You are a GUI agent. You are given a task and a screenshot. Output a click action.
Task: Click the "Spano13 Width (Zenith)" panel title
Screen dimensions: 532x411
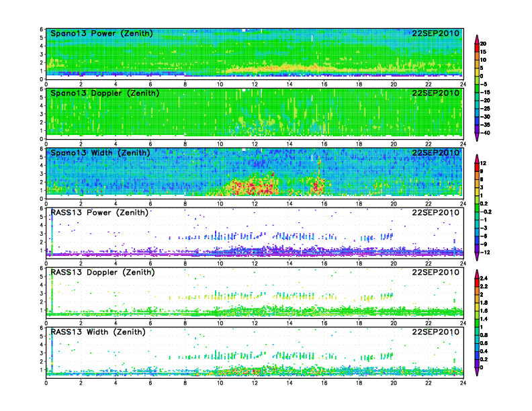coord(100,153)
